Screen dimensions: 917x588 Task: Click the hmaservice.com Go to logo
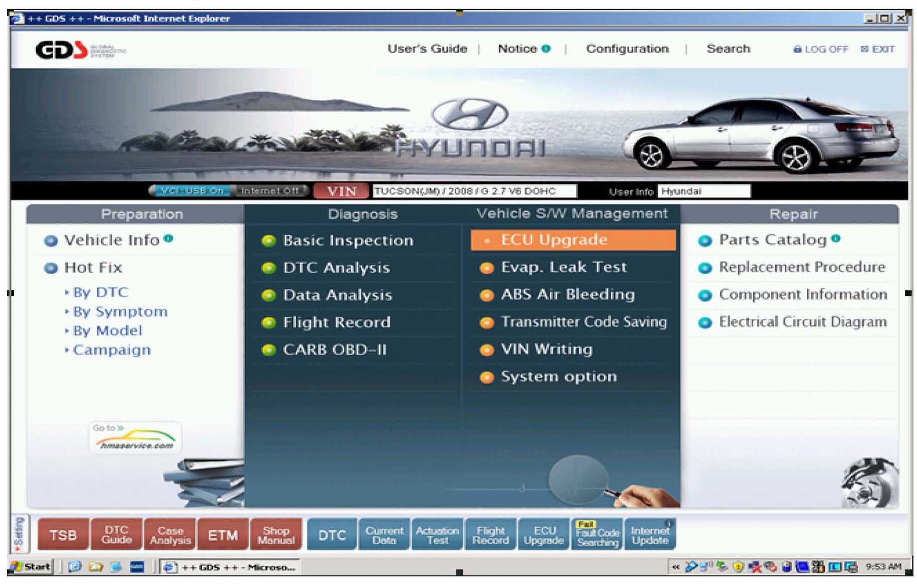coord(135,438)
